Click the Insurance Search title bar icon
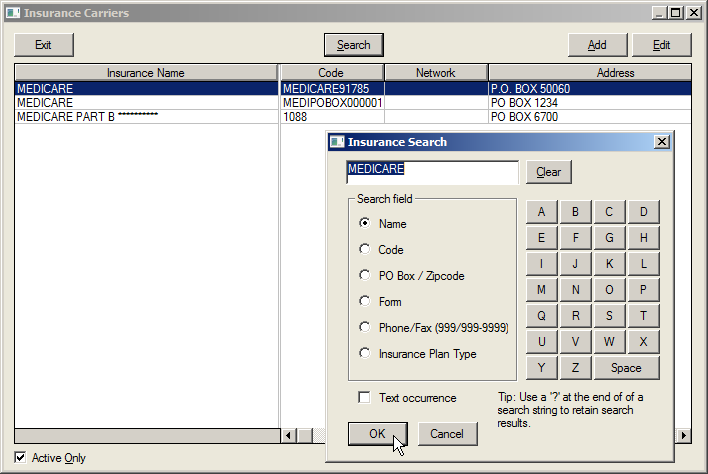The width and height of the screenshot is (708, 474). (x=337, y=142)
